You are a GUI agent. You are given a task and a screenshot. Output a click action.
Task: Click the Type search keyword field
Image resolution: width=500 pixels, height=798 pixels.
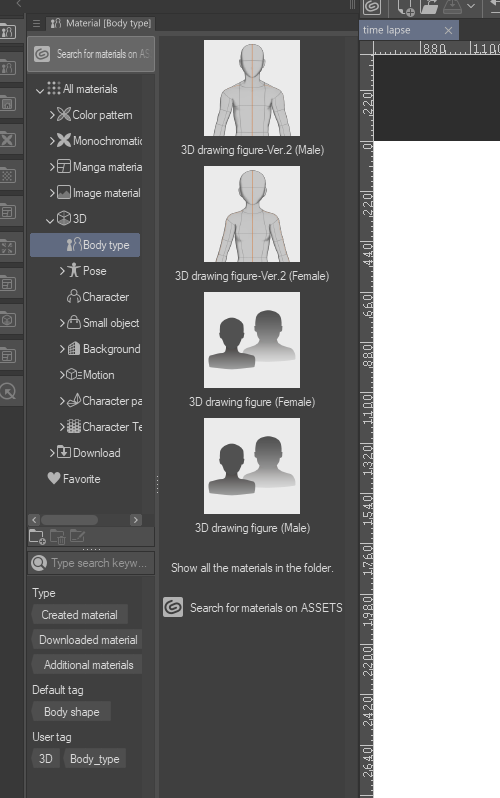(91, 563)
